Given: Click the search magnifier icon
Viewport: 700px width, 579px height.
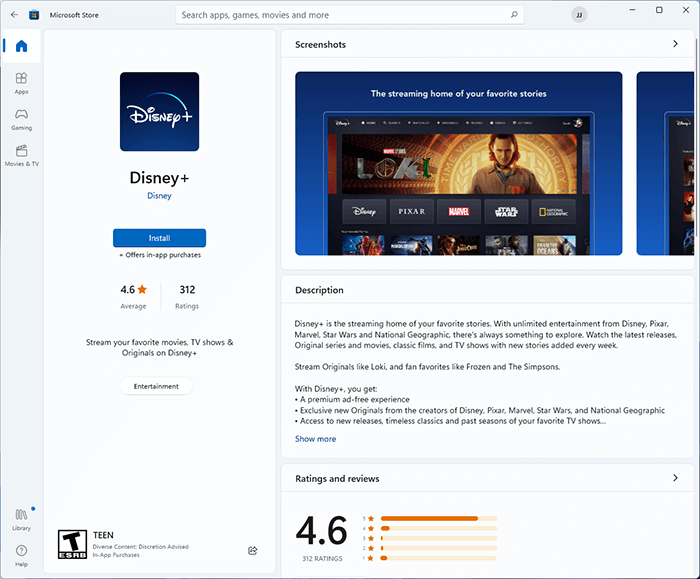Looking at the screenshot, I should click(x=514, y=15).
